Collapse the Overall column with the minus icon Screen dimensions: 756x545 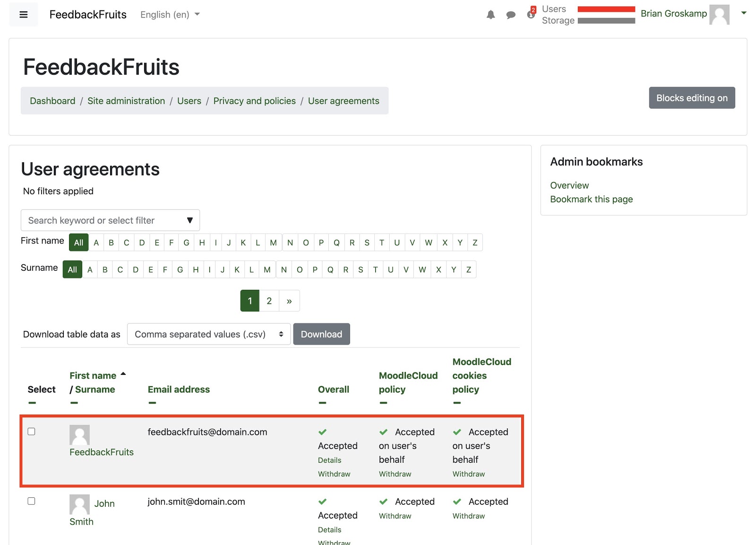322,403
